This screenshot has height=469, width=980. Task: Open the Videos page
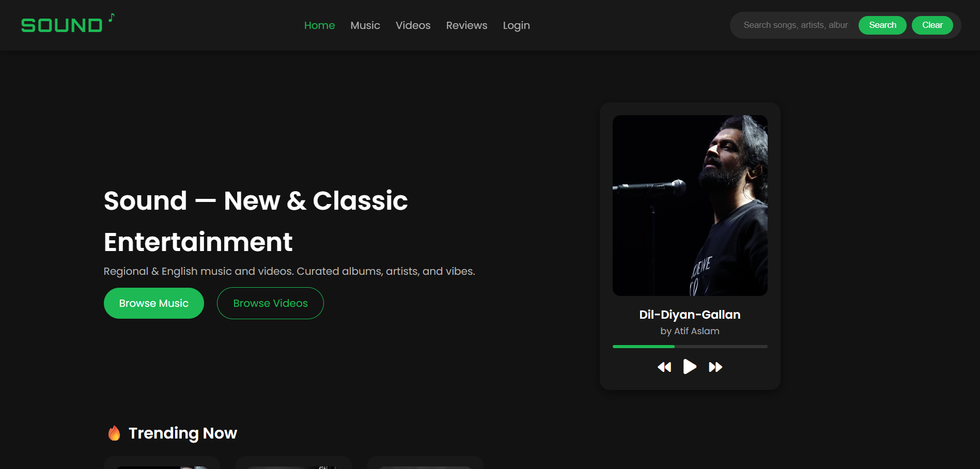412,25
